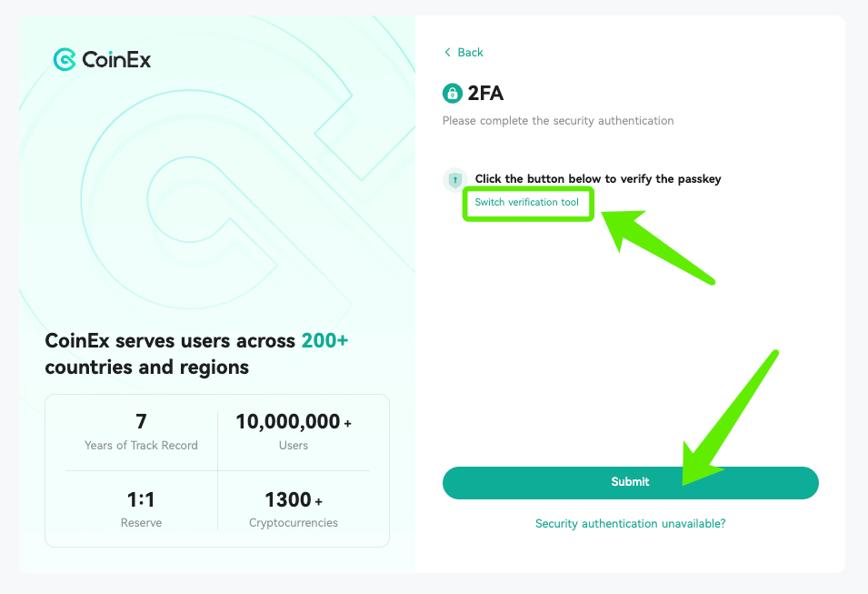Open the Switch verification tool link
Image resolution: width=868 pixels, height=594 pixels.
click(526, 202)
